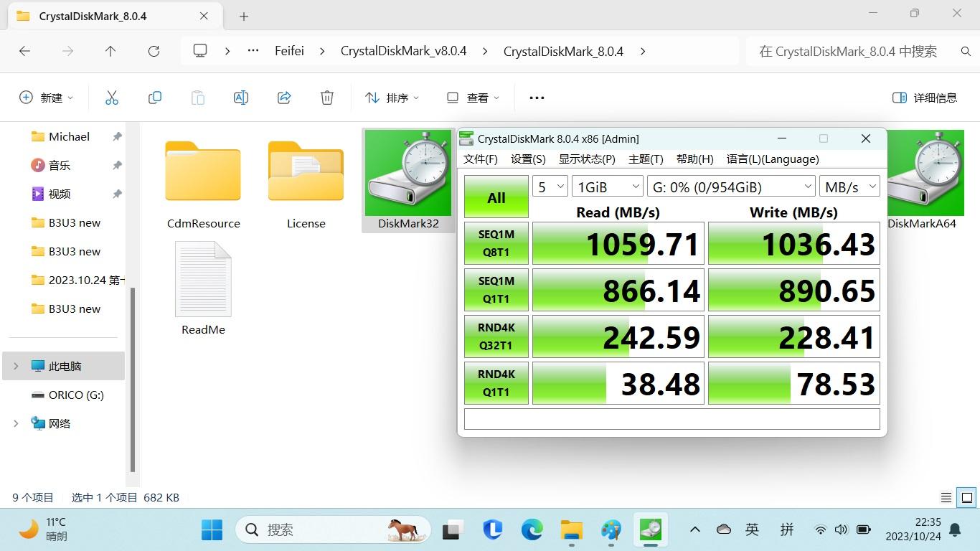Refresh the Explorer folder view

(154, 51)
